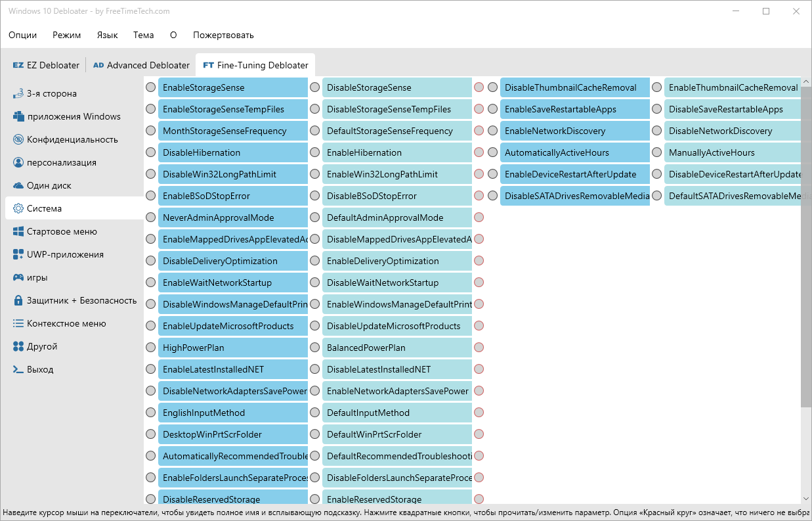The width and height of the screenshot is (812, 521).
Task: Choose the red circle after BalancedPowerPlan
Action: pyautogui.click(x=479, y=348)
